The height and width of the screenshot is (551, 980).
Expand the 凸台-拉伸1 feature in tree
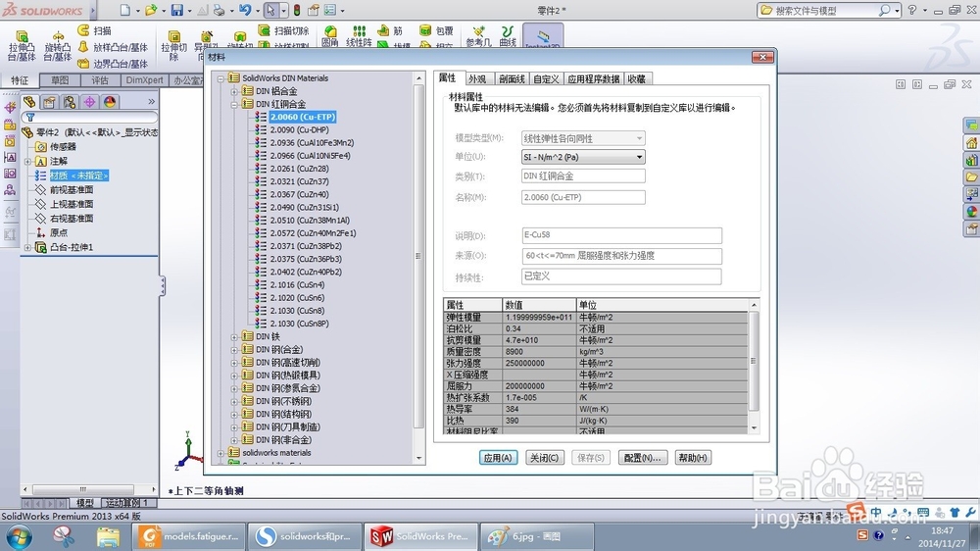pos(27,248)
